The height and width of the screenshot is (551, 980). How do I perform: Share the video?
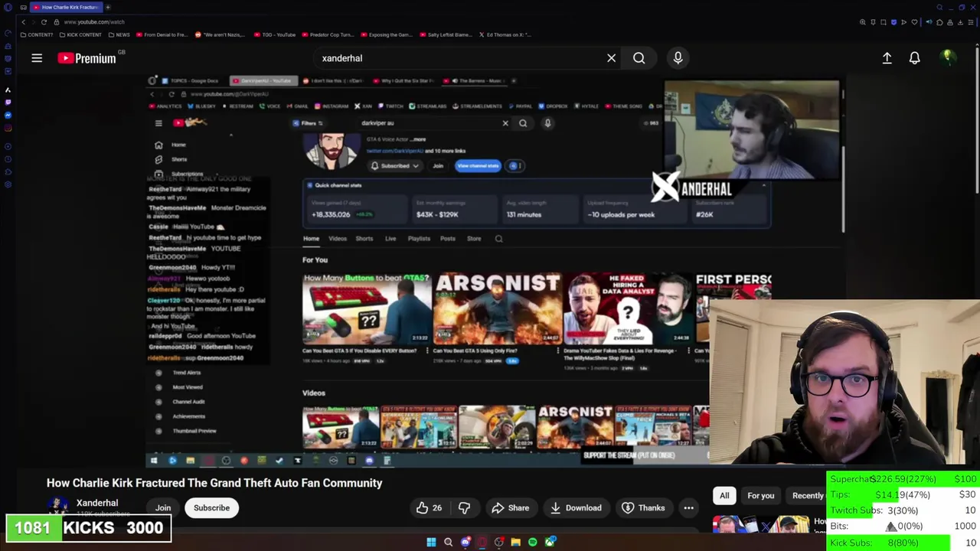pyautogui.click(x=510, y=508)
